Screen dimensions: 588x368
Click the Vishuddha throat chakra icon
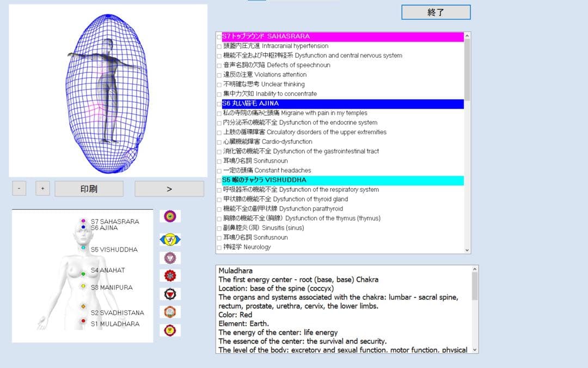[x=170, y=258]
